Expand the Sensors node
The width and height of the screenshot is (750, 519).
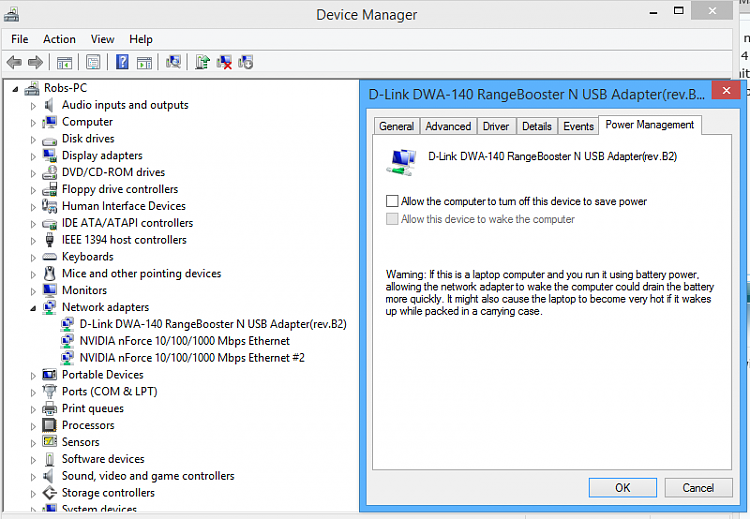[x=33, y=443]
